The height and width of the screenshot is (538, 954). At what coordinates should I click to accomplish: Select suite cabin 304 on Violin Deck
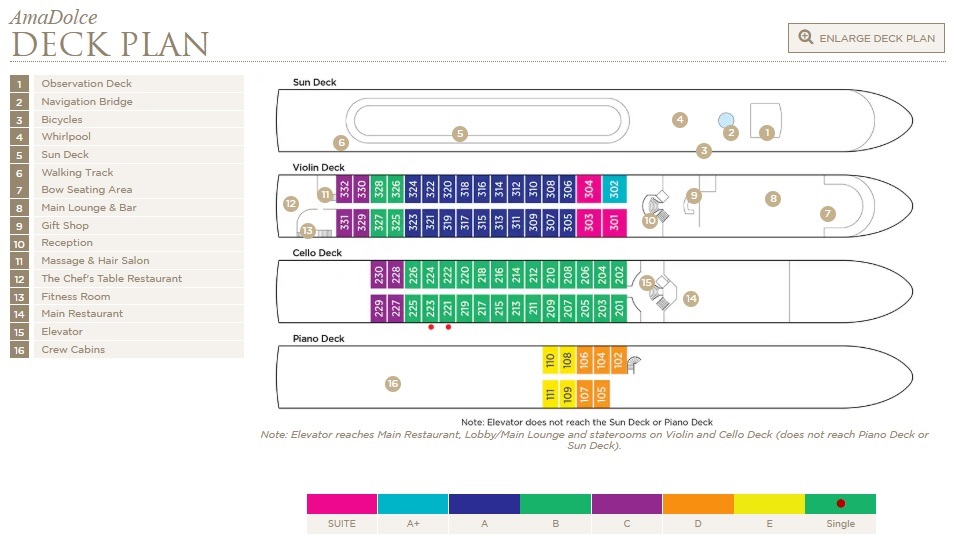pyautogui.click(x=589, y=188)
